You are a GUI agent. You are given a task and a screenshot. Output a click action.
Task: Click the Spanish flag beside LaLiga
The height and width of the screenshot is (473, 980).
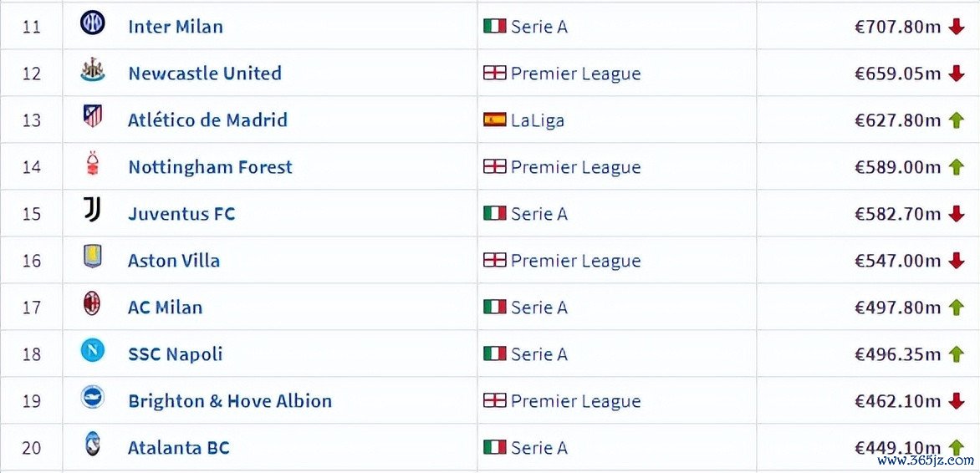pos(495,120)
